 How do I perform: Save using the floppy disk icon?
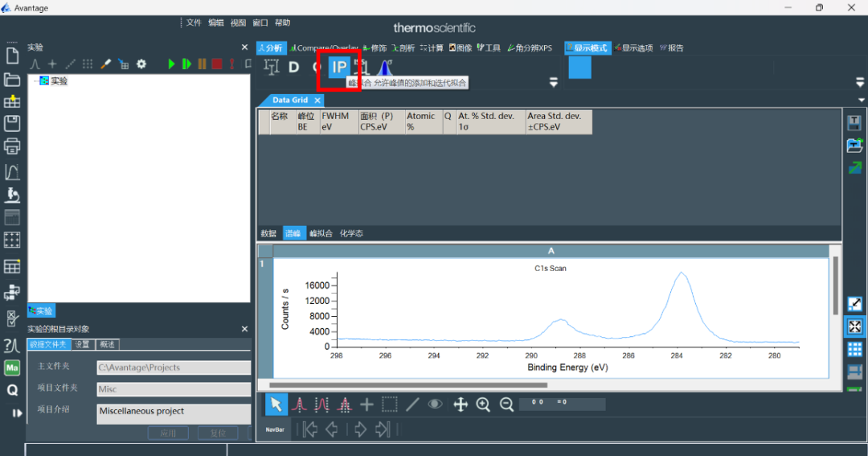tap(12, 123)
